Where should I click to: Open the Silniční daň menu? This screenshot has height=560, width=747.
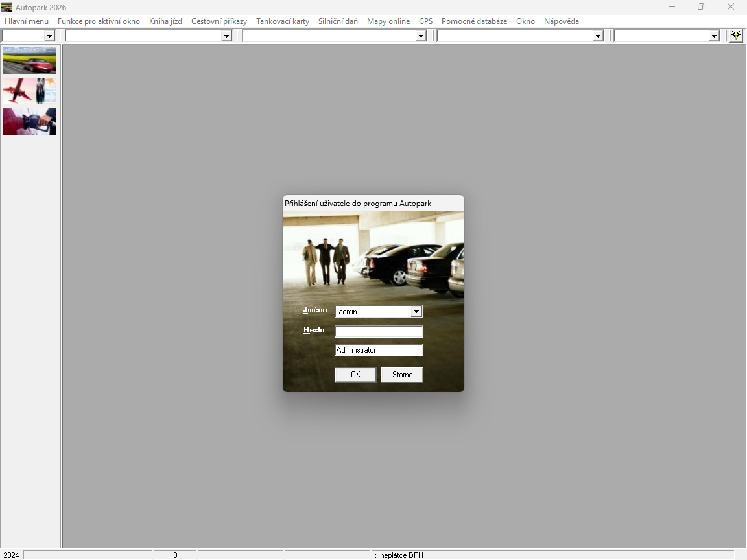[338, 21]
